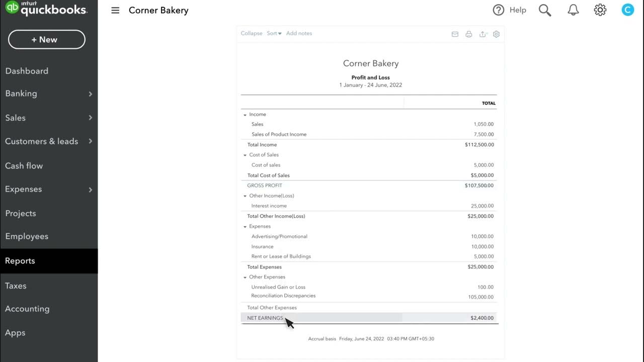644x362 pixels.
Task: Click the user profile avatar
Action: click(627, 10)
